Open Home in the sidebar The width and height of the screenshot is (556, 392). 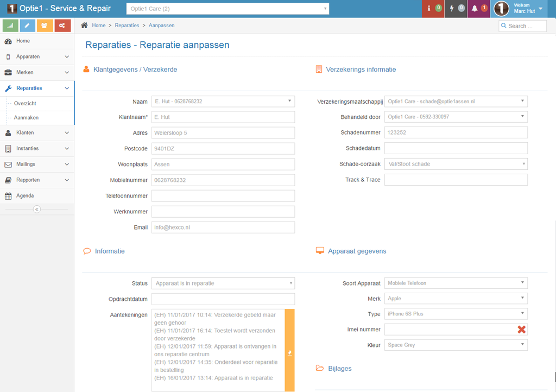click(x=37, y=41)
